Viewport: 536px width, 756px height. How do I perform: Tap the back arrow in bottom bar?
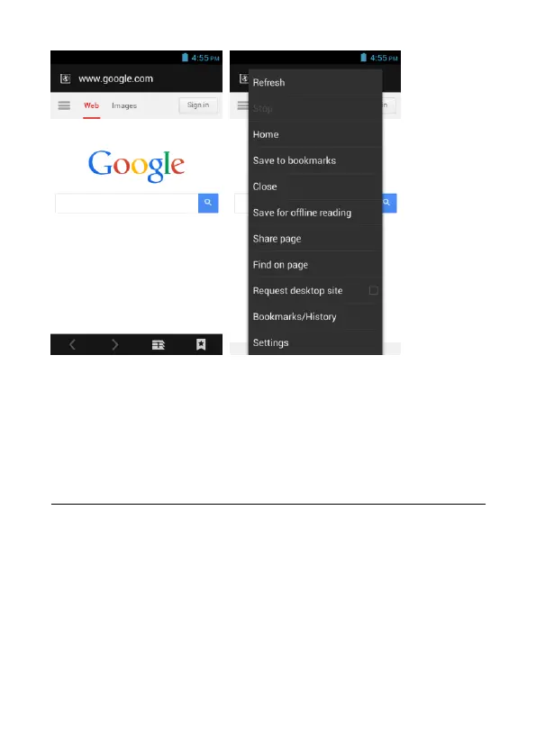click(x=72, y=344)
